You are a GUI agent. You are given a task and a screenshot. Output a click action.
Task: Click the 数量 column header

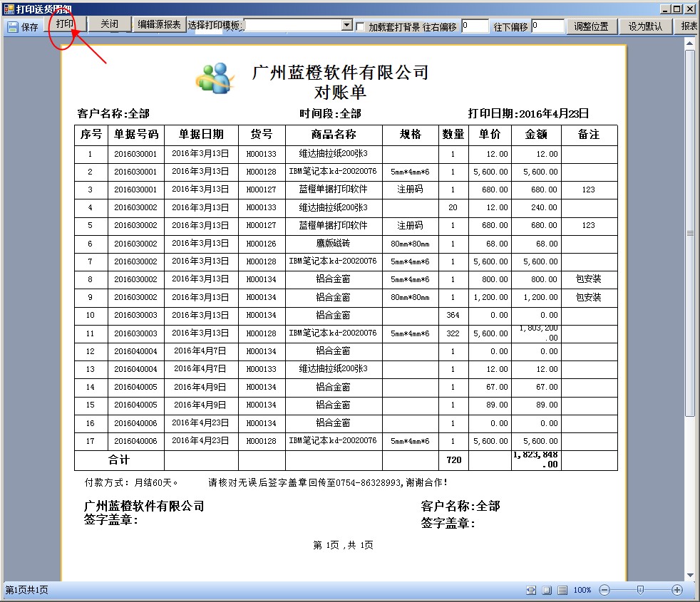(453, 135)
